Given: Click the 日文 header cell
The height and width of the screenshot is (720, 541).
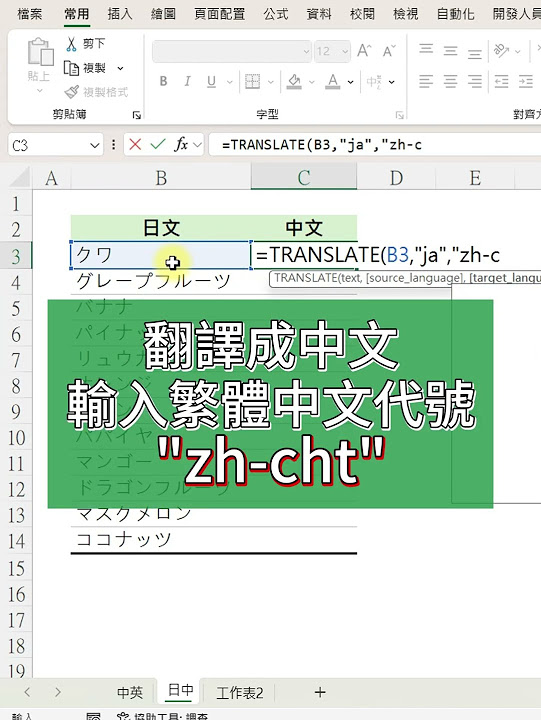Looking at the screenshot, I should [x=161, y=228].
